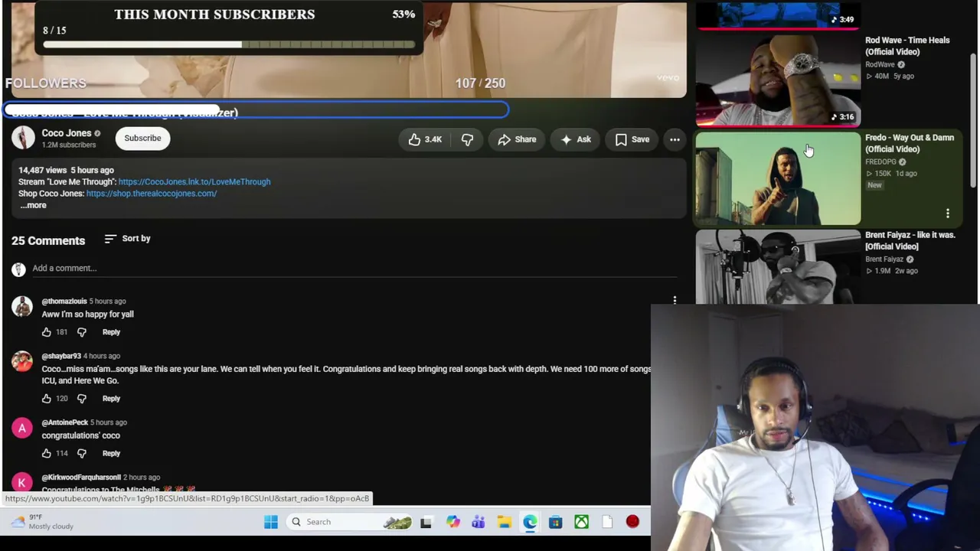This screenshot has height=551, width=980.
Task: Subscribe to the Coco Jones channel
Action: click(x=142, y=138)
